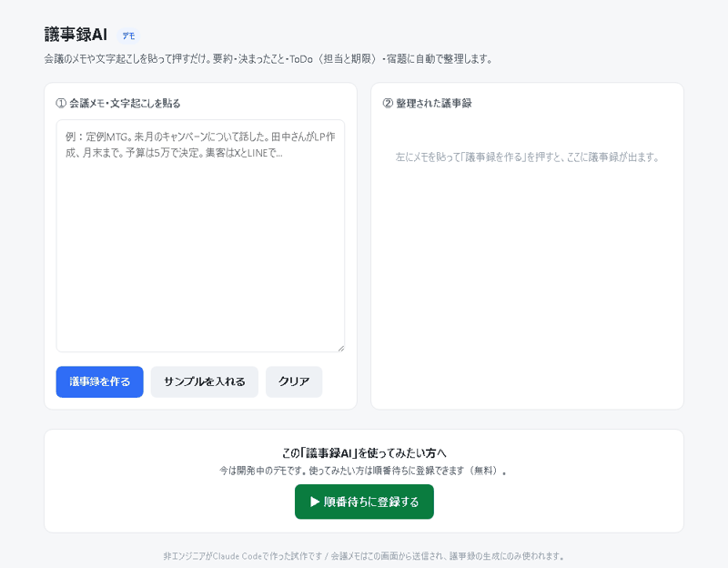Insert sample text with サンプルを入れる
This screenshot has width=728, height=568.
tap(204, 381)
